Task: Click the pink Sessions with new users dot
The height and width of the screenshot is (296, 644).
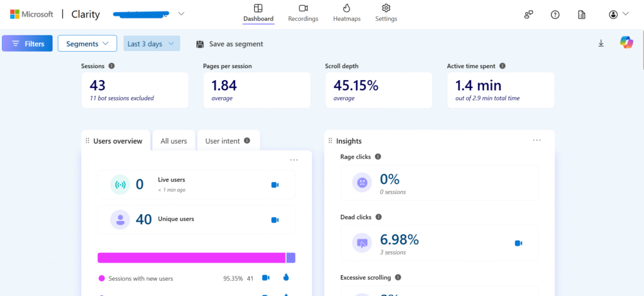Action: [x=102, y=278]
